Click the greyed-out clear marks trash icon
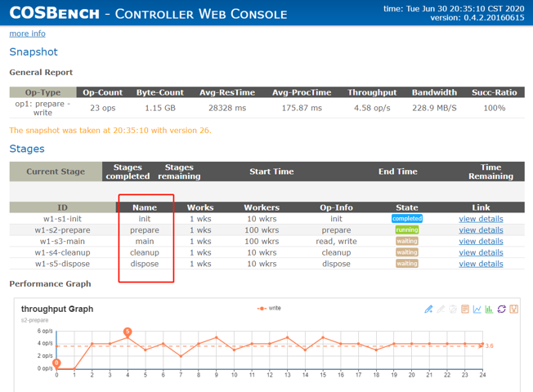This screenshot has width=533, height=392. tap(452, 309)
